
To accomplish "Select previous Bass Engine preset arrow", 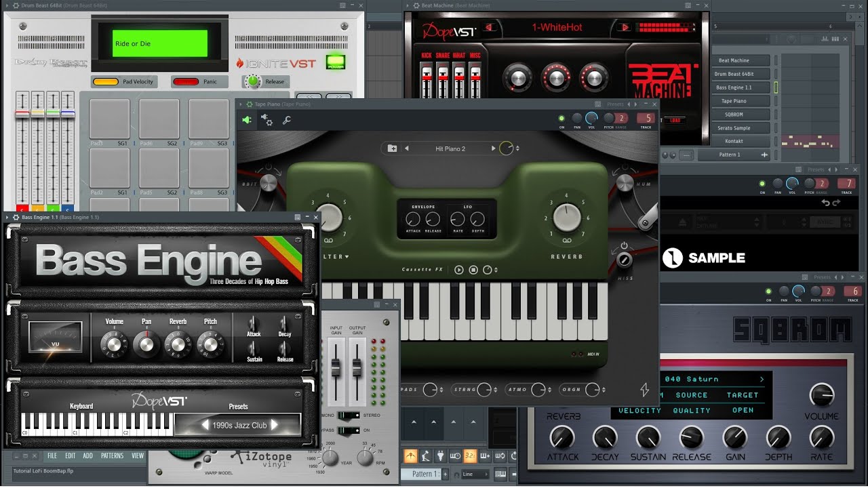I will coord(205,425).
